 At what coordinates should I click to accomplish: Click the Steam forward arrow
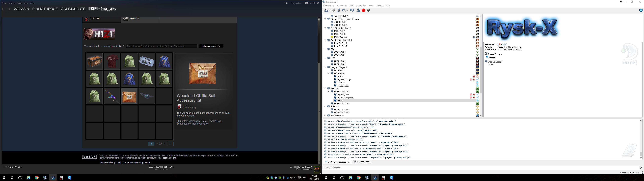(x=9, y=9)
